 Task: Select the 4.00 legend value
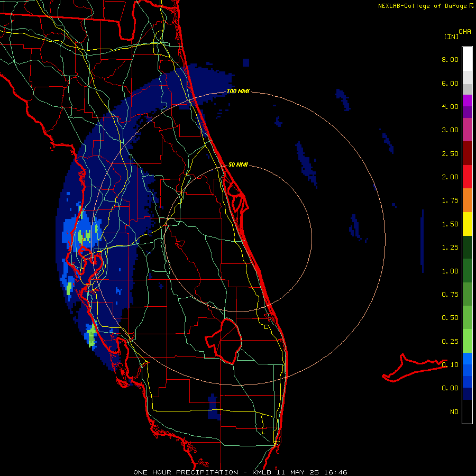[450, 106]
